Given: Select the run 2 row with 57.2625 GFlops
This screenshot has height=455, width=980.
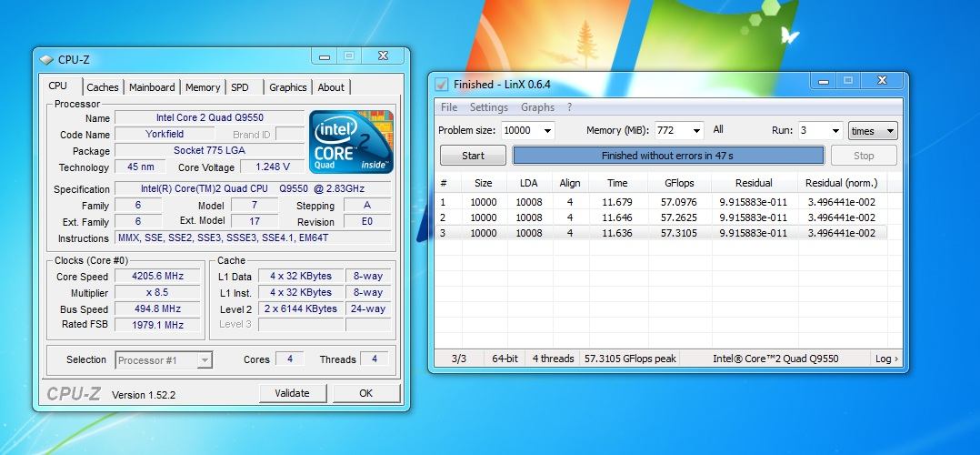Looking at the screenshot, I should click(661, 217).
